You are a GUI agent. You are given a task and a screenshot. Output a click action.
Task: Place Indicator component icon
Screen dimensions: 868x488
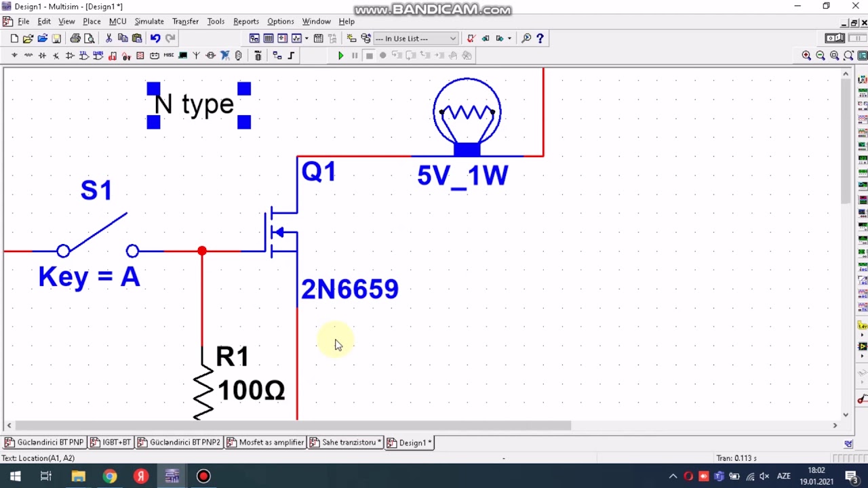point(140,55)
